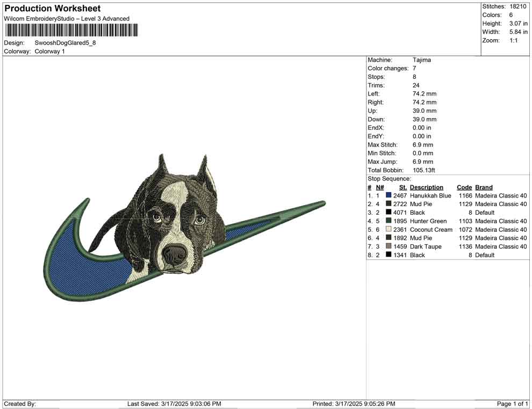Click the Production Worksheet title
Image resolution: width=532 pixels, height=409 pixels.
52,9
